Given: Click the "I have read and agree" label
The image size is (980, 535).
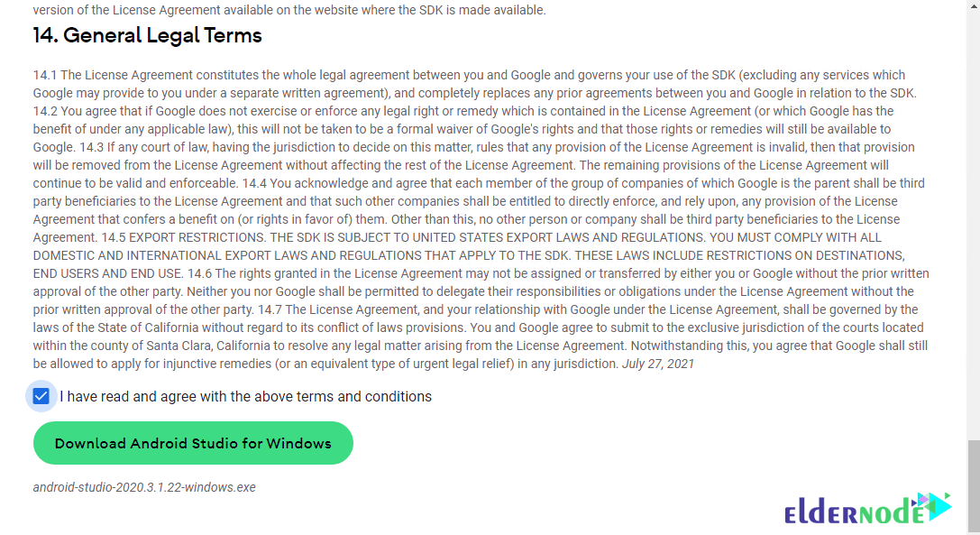Looking at the screenshot, I should tap(245, 397).
